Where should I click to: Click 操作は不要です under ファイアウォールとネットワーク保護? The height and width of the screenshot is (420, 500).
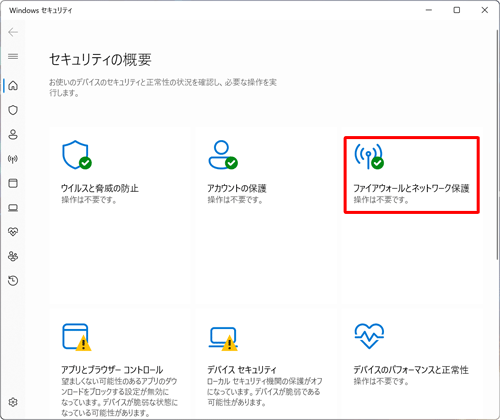(381, 200)
